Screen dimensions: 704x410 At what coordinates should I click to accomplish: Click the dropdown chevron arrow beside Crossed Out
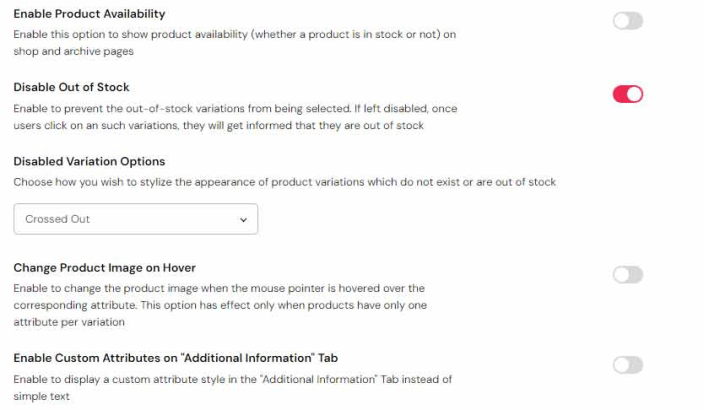244,219
